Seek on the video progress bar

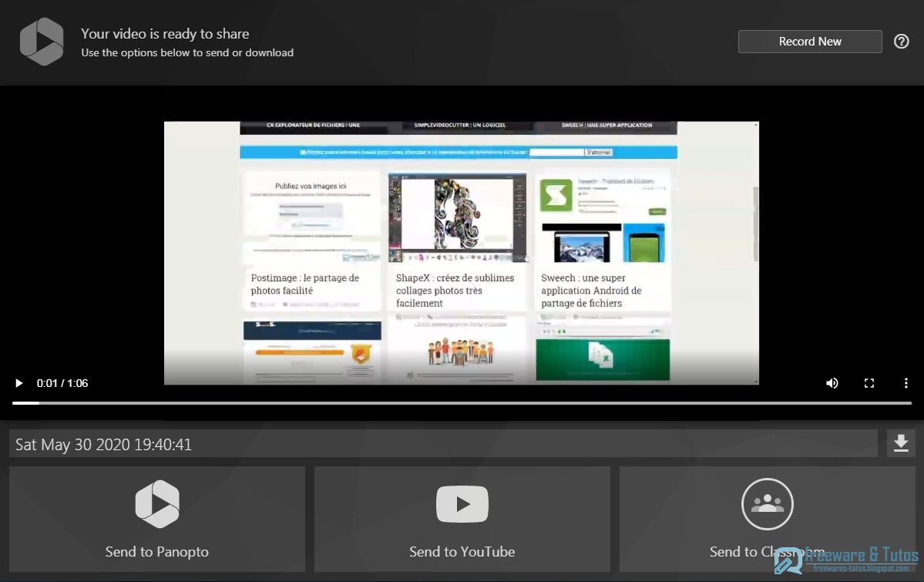pos(462,403)
